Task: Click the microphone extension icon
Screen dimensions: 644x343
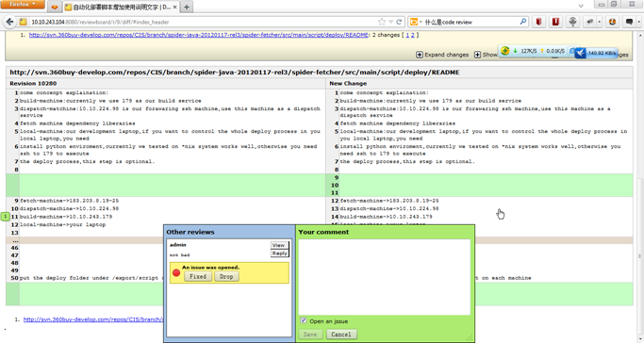Action: (x=572, y=22)
